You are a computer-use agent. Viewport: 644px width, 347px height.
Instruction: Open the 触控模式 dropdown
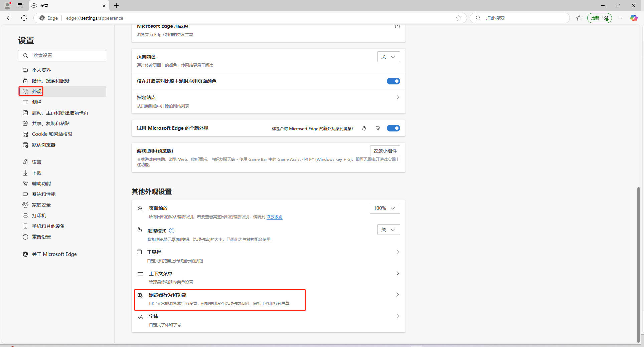click(388, 230)
